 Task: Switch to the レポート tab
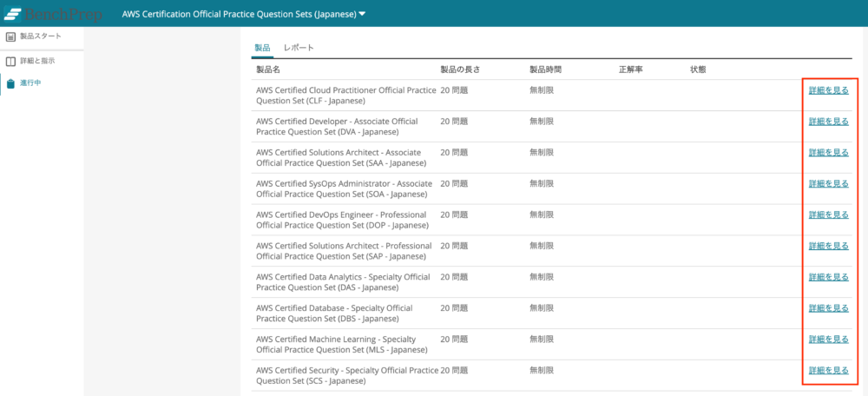point(299,48)
